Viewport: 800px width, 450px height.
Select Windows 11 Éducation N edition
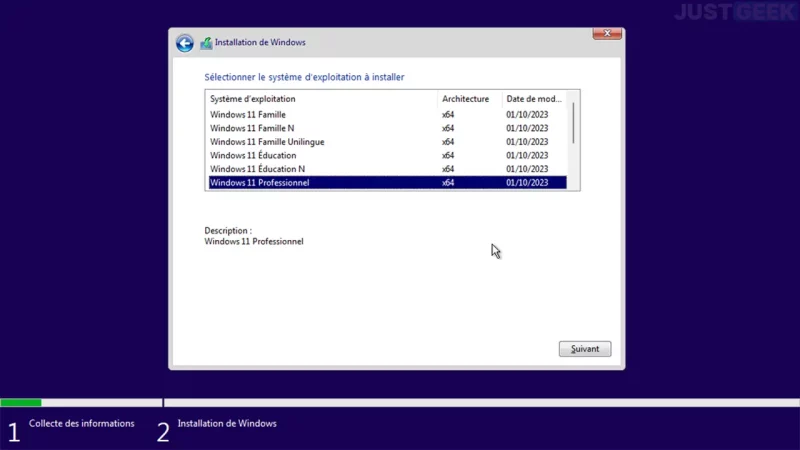pyautogui.click(x=387, y=169)
